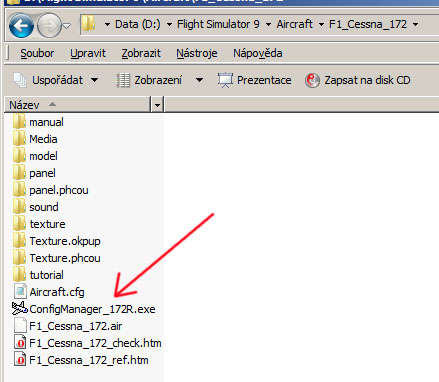The height and width of the screenshot is (382, 439).
Task: Expand the arrow before Data (D:)
Action: (107, 25)
